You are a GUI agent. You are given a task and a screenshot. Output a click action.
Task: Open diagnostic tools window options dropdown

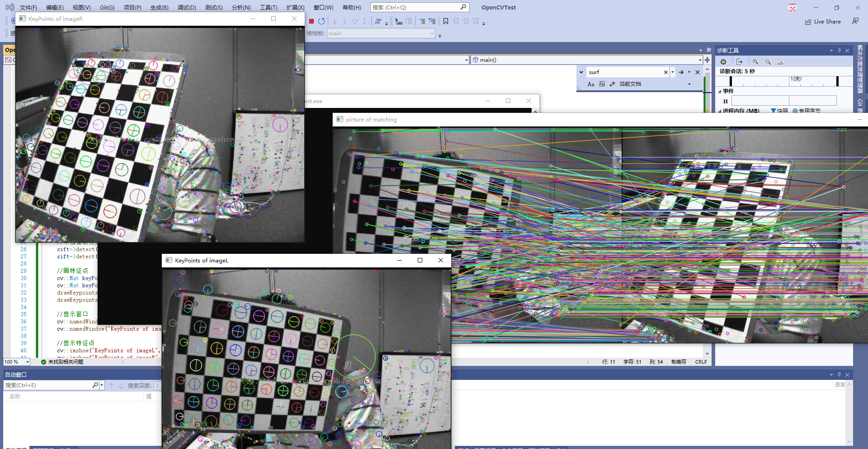[831, 50]
